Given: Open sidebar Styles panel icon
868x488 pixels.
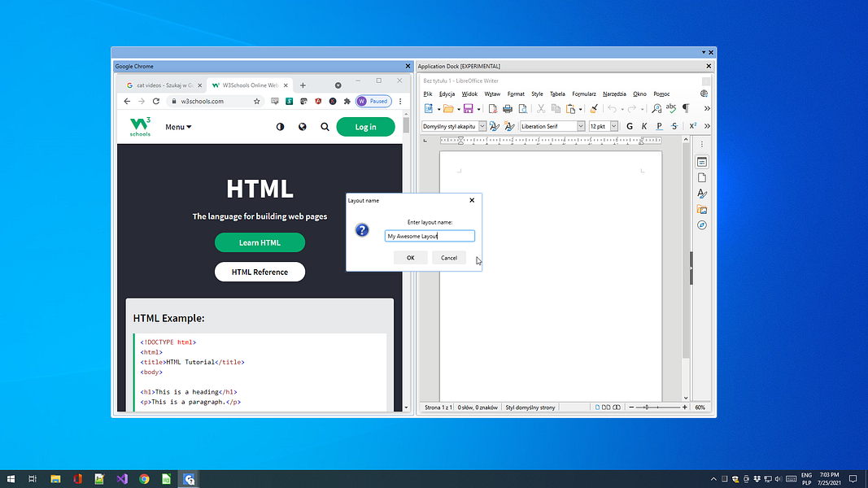Looking at the screenshot, I should [x=702, y=194].
